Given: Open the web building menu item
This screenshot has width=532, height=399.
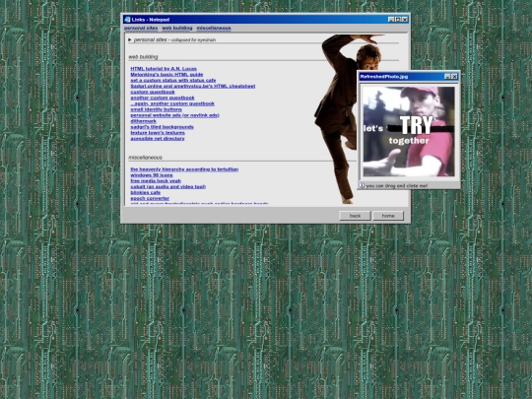Looking at the screenshot, I should [177, 29].
